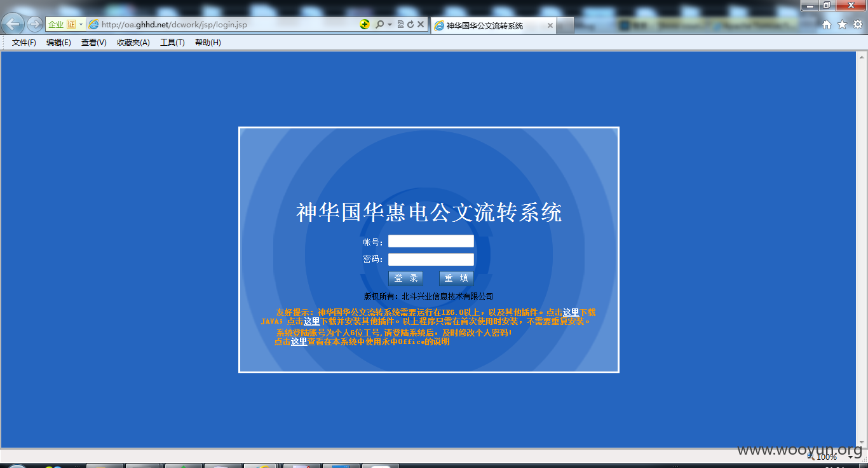This screenshot has height=468, width=868.
Task: Go back with the browser Back arrow
Action: coord(13,24)
